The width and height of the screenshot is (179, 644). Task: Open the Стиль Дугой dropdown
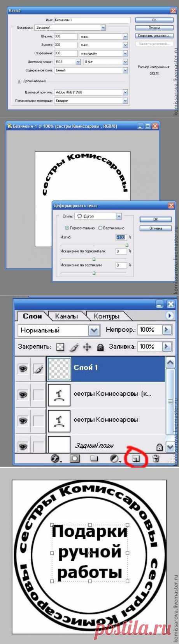point(119,216)
